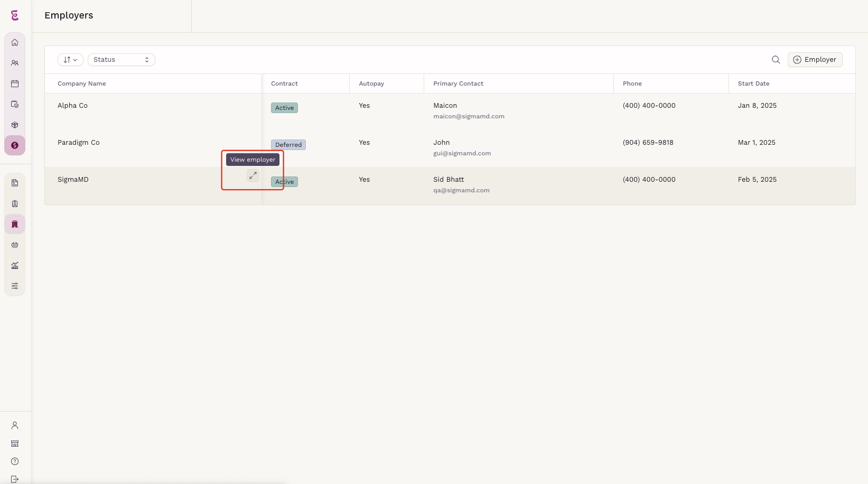868x484 pixels.
Task: Open the Home icon in the sidebar
Action: point(15,42)
